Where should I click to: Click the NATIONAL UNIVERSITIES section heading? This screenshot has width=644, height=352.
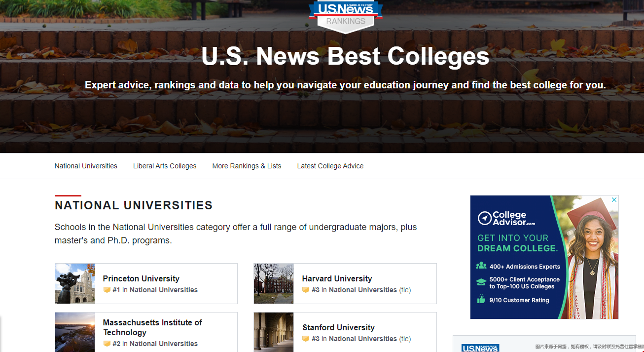[x=134, y=205]
